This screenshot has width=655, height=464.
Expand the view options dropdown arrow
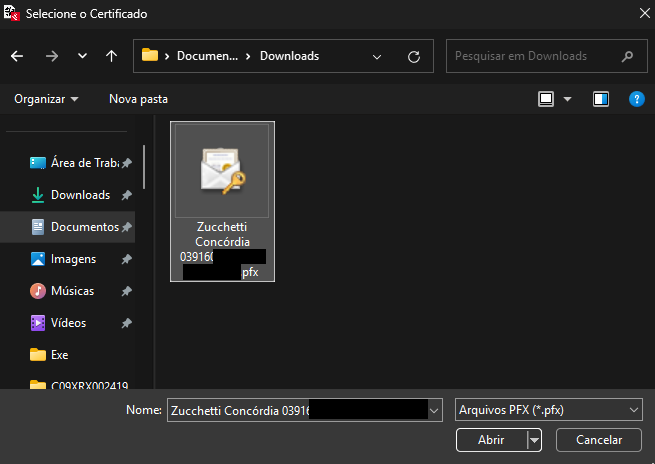[568, 99]
